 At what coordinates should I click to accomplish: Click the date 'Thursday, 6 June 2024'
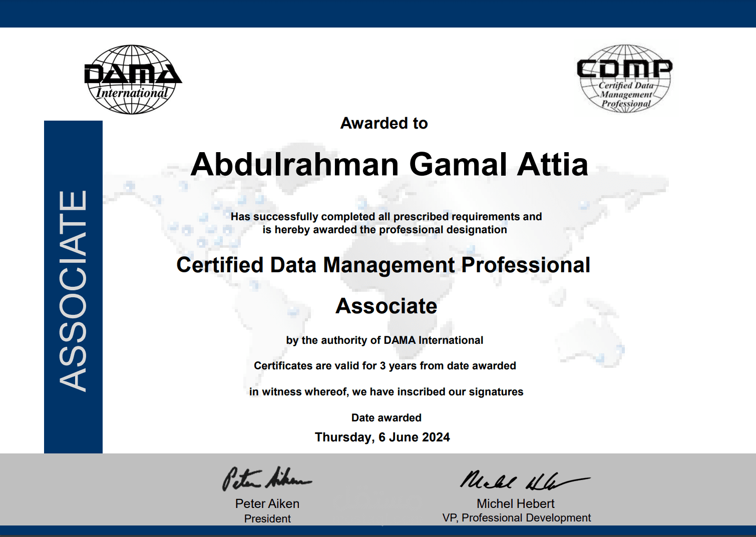pos(382,437)
